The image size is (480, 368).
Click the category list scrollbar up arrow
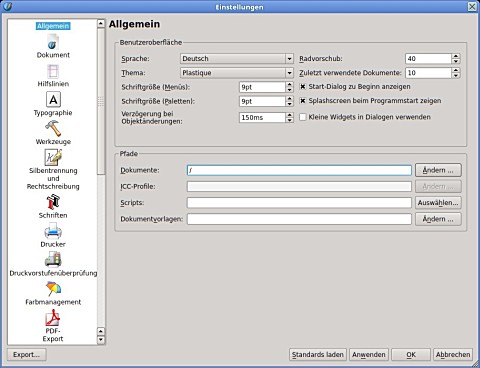coord(101,24)
